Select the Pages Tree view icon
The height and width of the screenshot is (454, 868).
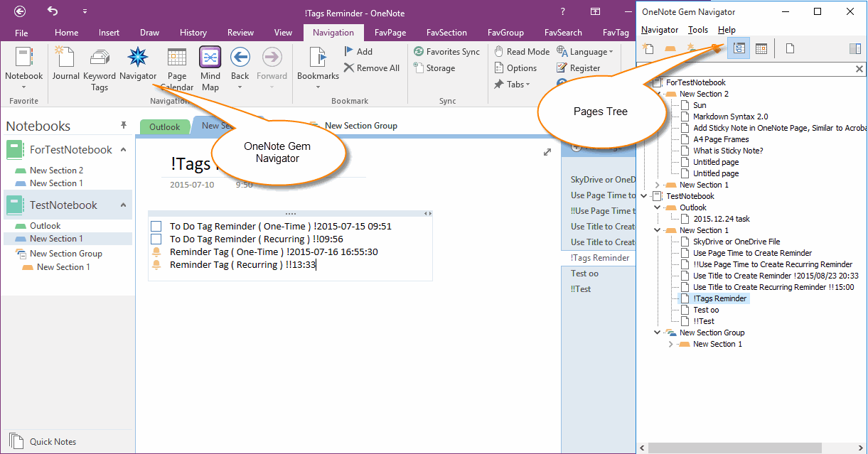coord(739,48)
